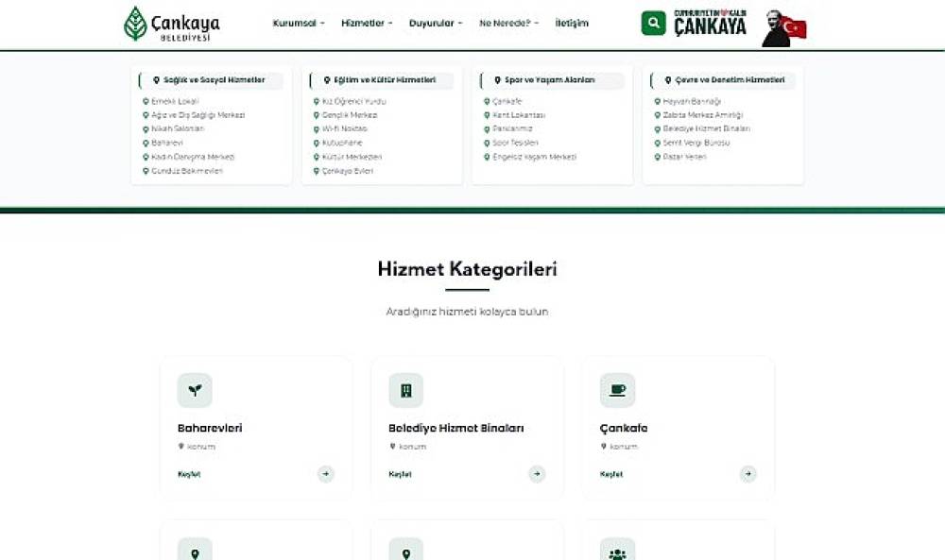The height and width of the screenshot is (560, 945).
Task: Click arrow icon on Belediye Hizmet Binaları card
Action: (x=537, y=474)
